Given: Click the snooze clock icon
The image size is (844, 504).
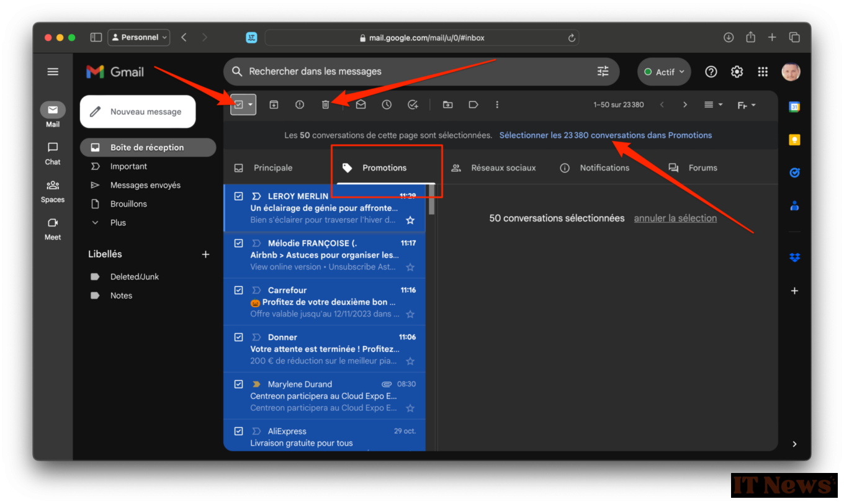Looking at the screenshot, I should 387,105.
